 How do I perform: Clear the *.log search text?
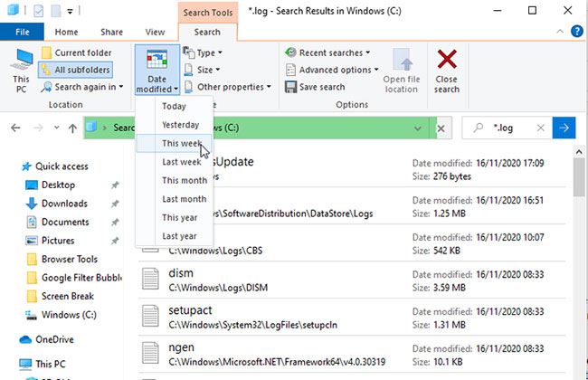540,128
